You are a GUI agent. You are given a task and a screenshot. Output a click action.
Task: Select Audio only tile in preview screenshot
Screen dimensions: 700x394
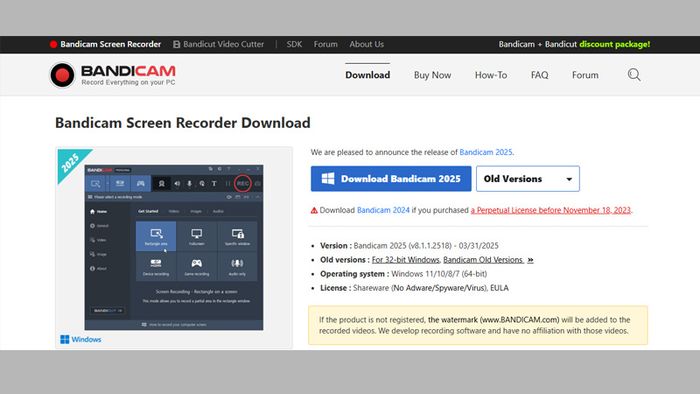(x=238, y=266)
